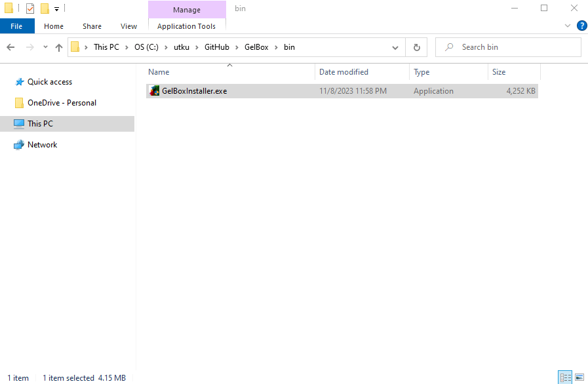Click the Network globe icon
This screenshot has width=588, height=384.
[x=19, y=145]
